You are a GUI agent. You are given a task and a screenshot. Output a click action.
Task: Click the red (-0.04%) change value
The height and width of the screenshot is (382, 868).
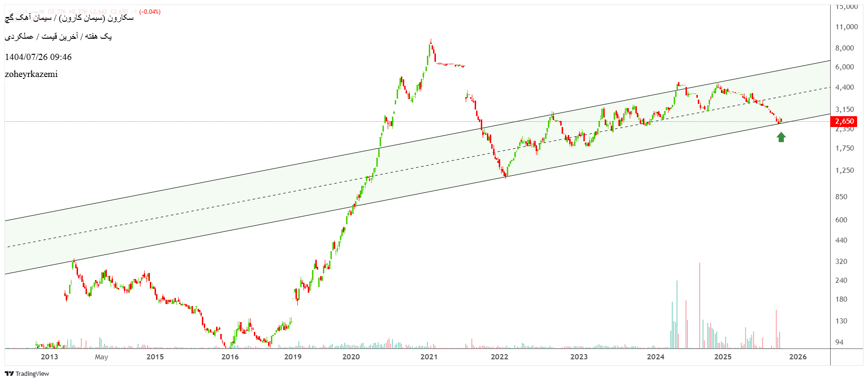point(149,12)
